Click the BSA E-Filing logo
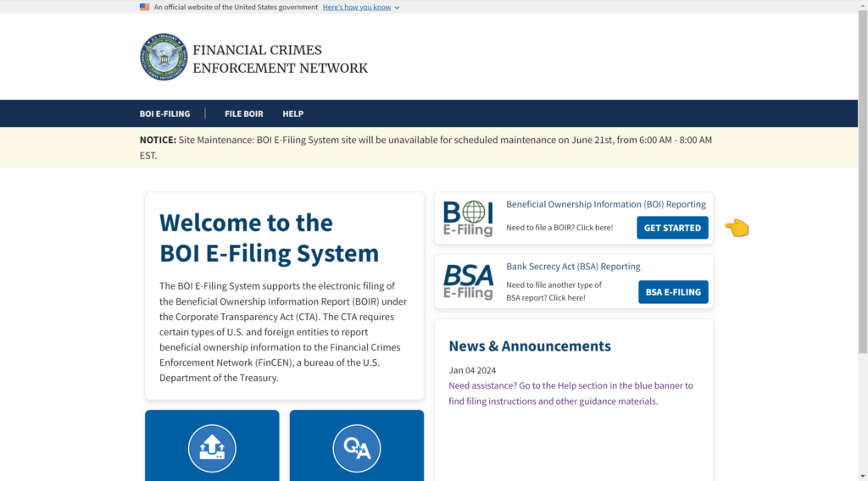The image size is (868, 481). click(x=468, y=281)
